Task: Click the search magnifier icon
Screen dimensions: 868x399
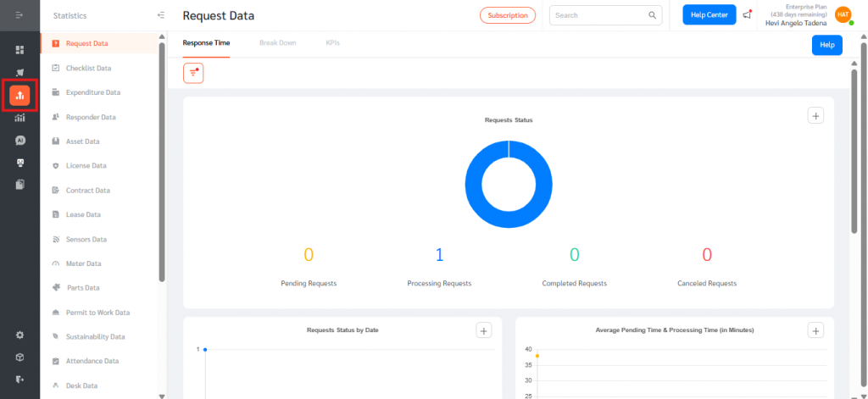Action: click(x=653, y=15)
